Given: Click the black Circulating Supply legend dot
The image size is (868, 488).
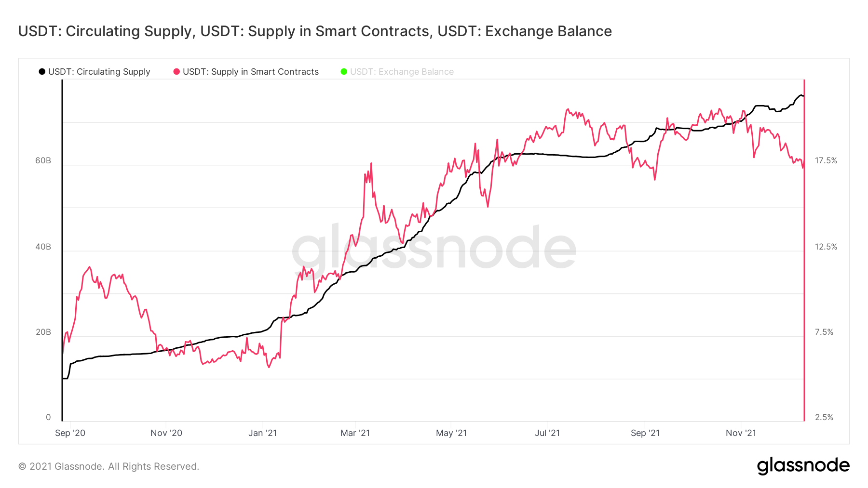Looking at the screenshot, I should [42, 72].
